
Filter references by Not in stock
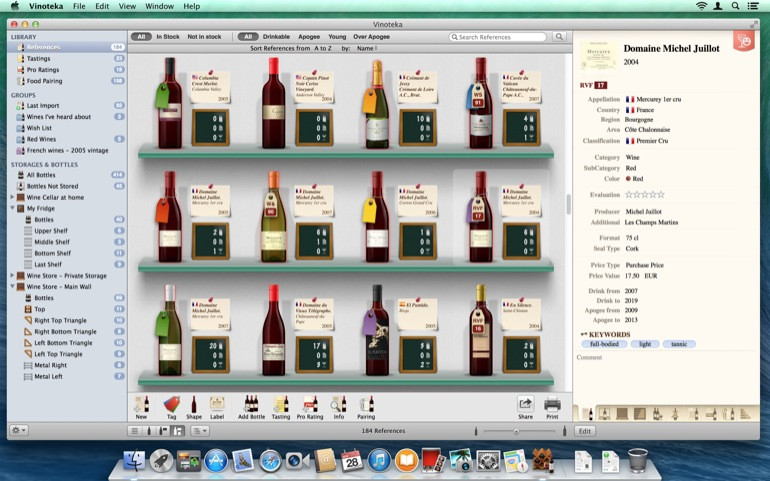(x=204, y=37)
